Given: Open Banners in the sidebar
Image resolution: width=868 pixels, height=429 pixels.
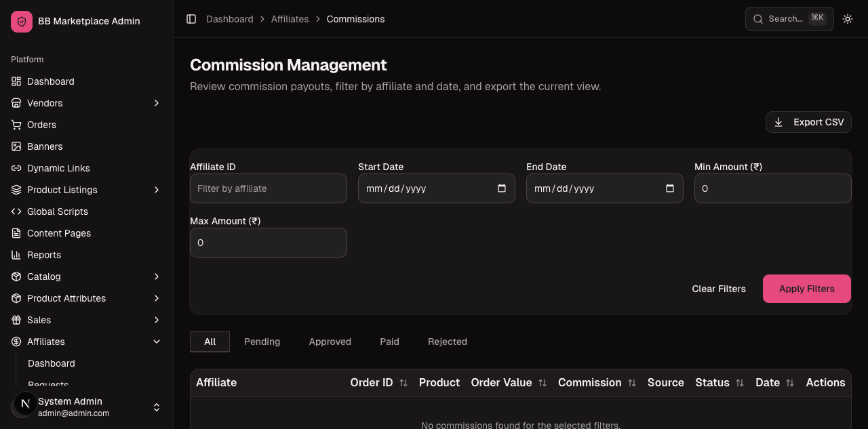Looking at the screenshot, I should [x=87, y=146].
